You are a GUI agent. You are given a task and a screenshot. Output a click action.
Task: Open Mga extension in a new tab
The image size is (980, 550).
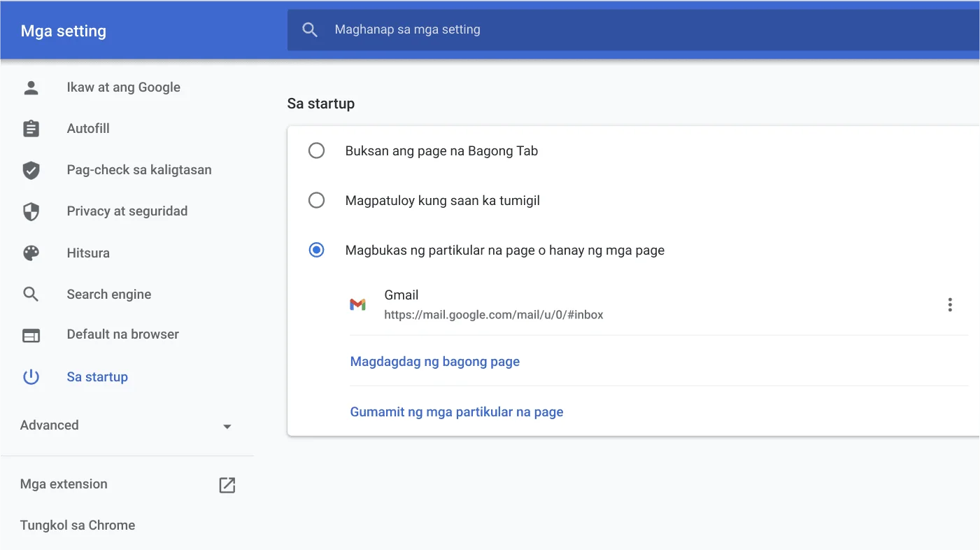click(x=227, y=484)
